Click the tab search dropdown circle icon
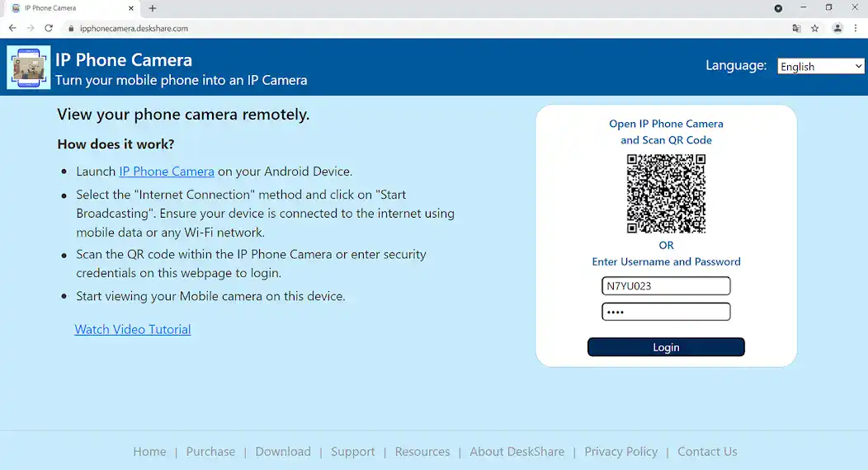 pos(778,8)
